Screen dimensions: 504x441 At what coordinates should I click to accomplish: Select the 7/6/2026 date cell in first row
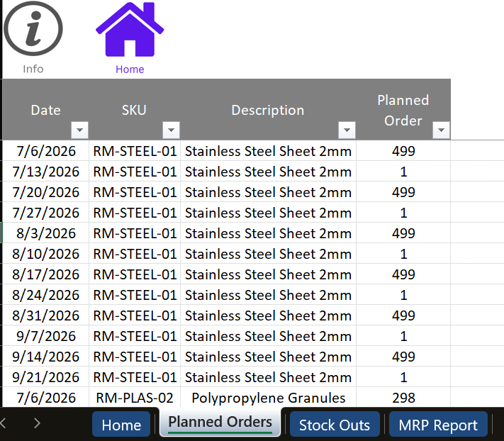coord(45,151)
